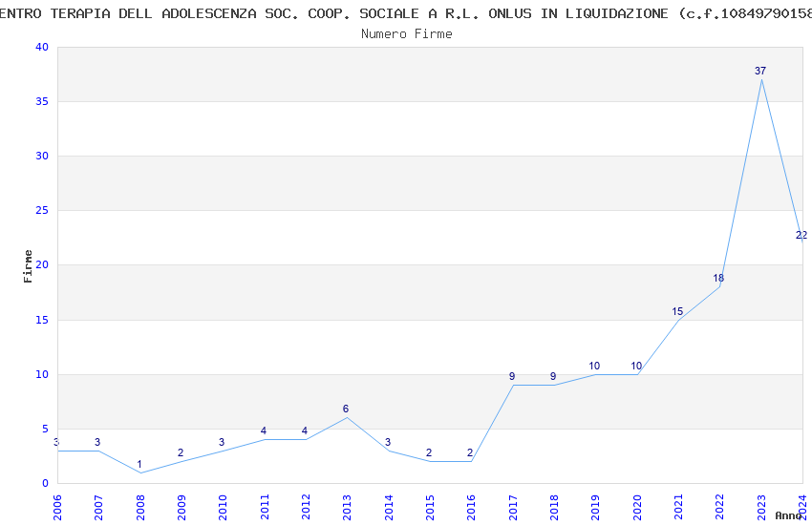Screen dimensions: 812x525
Task: Click the "Anno" x-axis label
Action: click(787, 515)
